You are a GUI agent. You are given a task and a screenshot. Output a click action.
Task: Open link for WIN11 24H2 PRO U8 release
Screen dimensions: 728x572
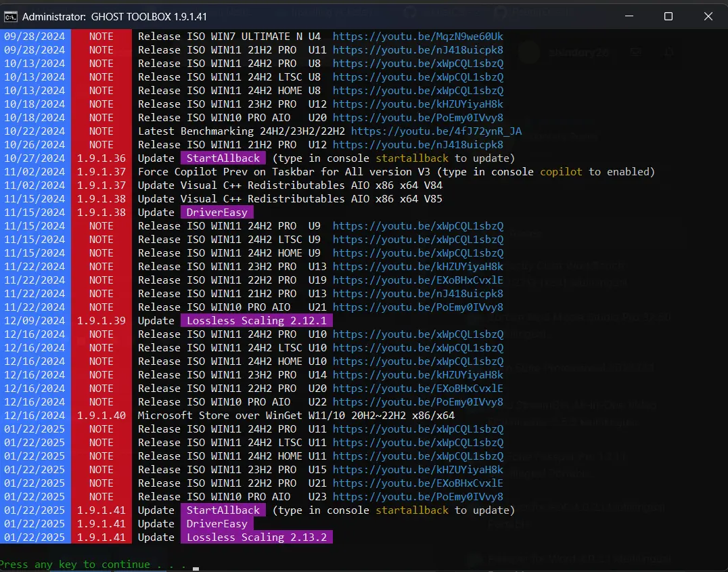[x=418, y=63]
